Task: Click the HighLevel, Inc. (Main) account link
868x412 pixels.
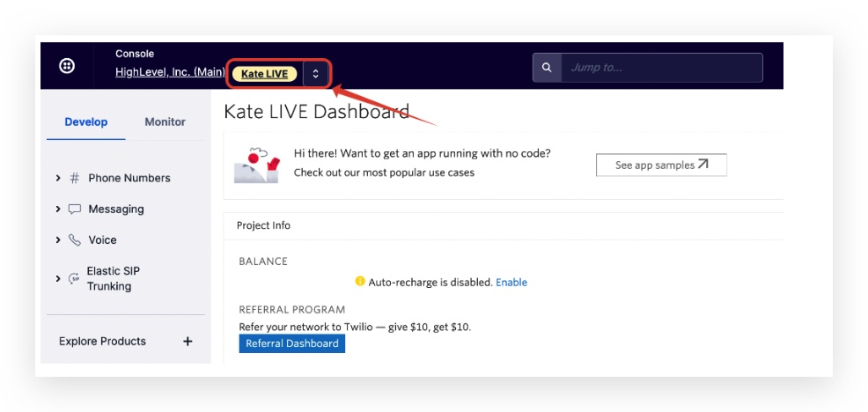Action: pyautogui.click(x=170, y=73)
